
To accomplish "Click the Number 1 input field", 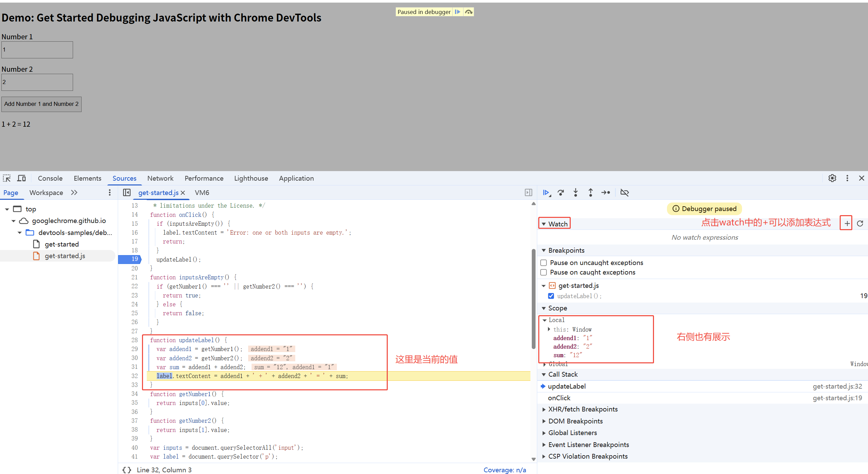I will [x=37, y=50].
